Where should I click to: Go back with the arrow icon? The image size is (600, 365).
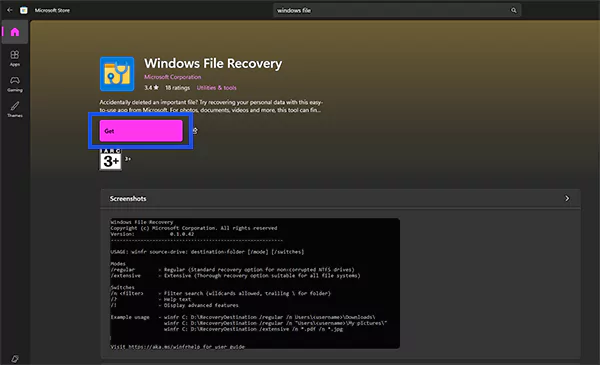tap(10, 10)
